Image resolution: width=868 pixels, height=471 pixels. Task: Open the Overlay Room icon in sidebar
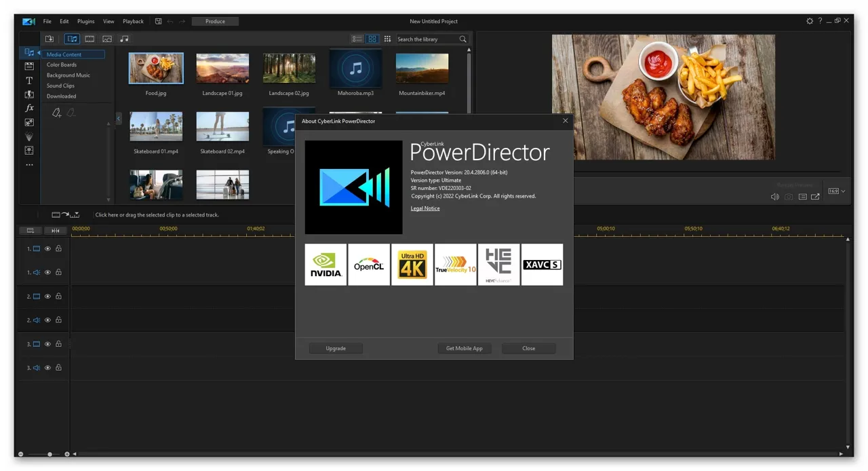tap(29, 122)
